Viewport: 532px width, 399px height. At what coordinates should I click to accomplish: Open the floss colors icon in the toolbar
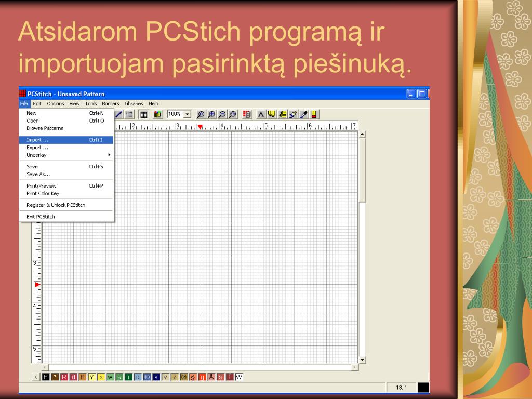[x=157, y=114]
